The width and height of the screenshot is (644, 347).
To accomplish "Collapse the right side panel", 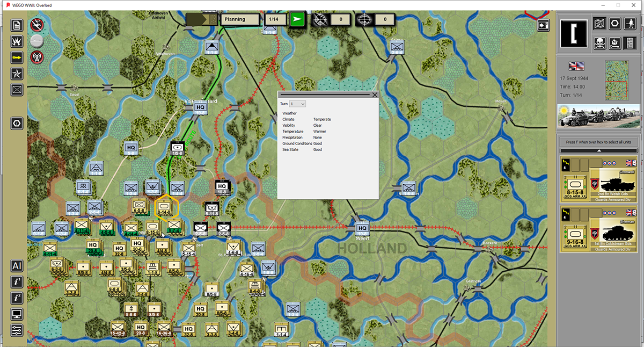I will point(543,25).
